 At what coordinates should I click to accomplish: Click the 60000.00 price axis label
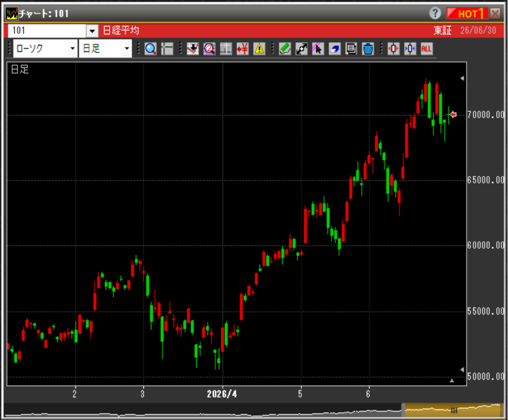(486, 246)
